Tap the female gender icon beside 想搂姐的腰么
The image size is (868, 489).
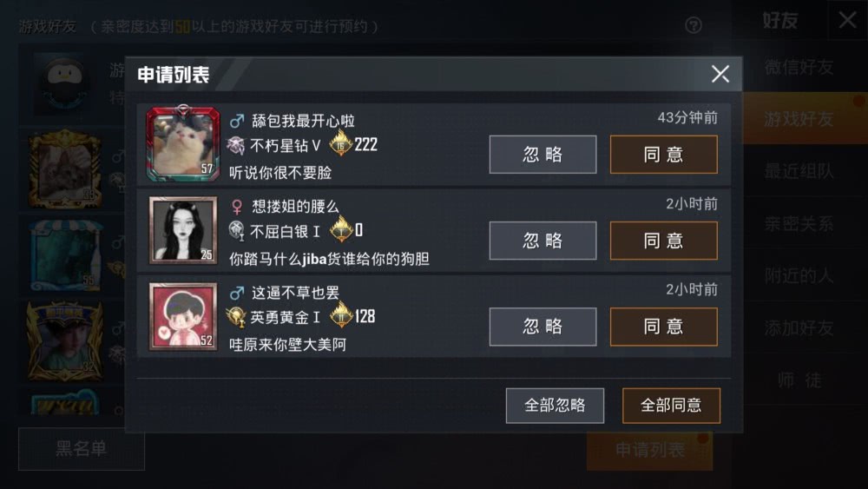point(237,207)
